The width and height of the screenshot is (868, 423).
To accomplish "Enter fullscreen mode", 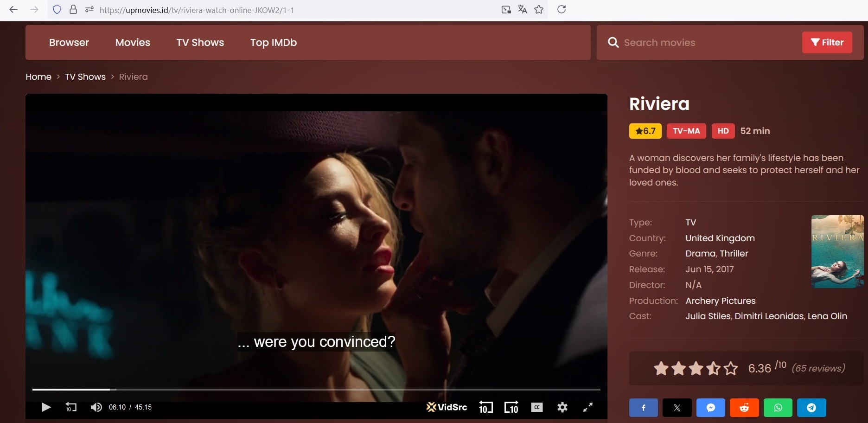I will [x=588, y=407].
